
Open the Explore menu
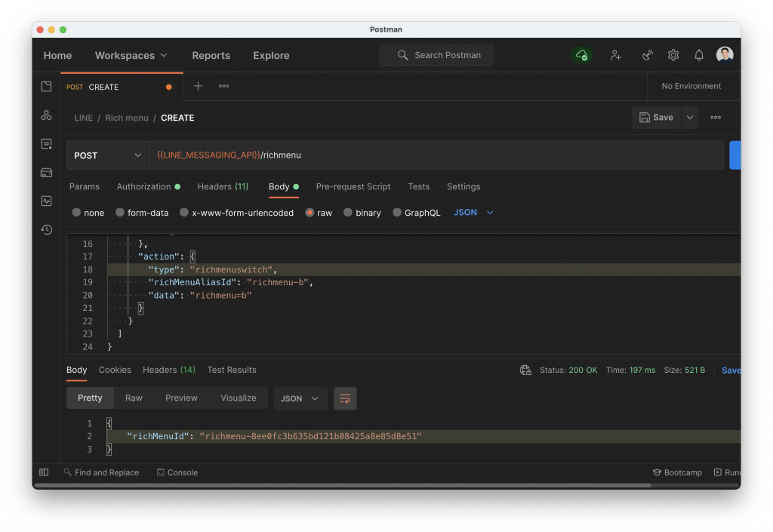[x=271, y=56]
